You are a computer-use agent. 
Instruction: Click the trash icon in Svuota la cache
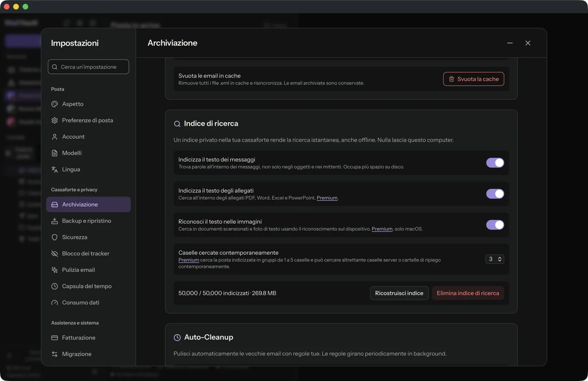click(x=452, y=79)
